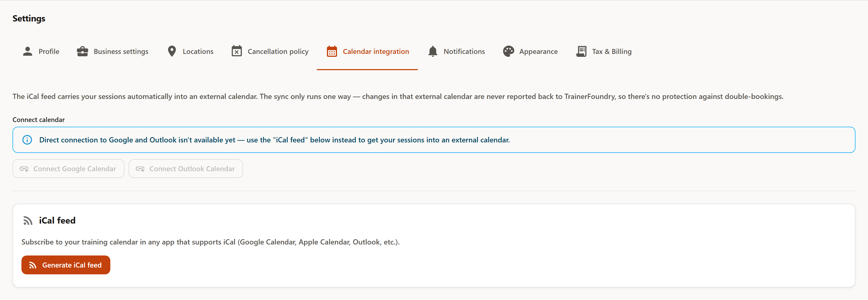Select the Calendar integration tab
The width and height of the screenshot is (868, 300).
click(x=367, y=51)
